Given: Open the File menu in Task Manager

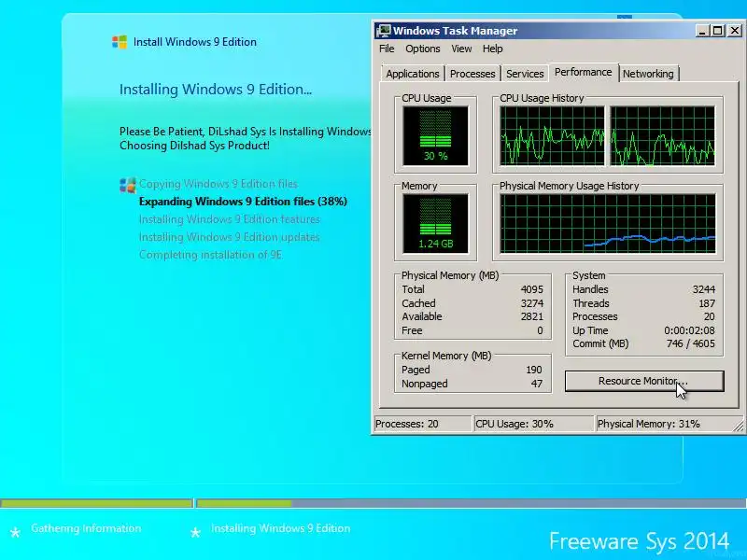Looking at the screenshot, I should click(387, 49).
